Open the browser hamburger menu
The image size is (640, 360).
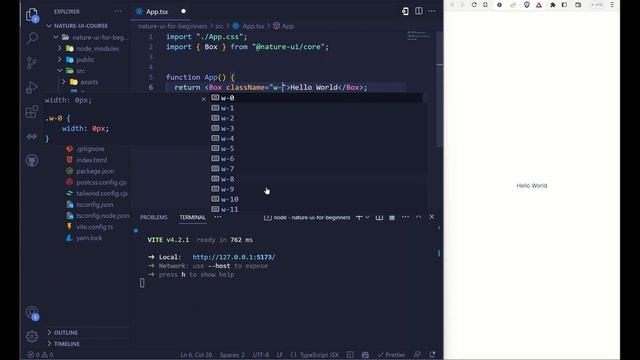[x=612, y=5]
